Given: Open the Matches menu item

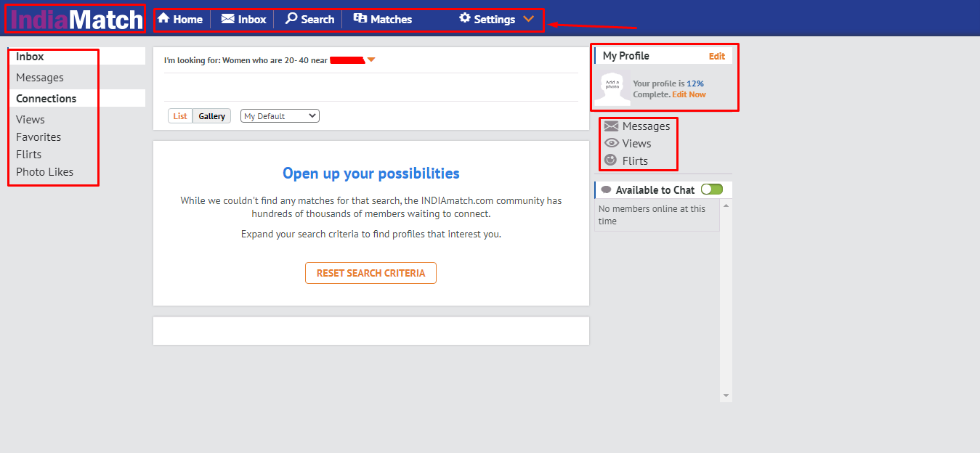Looking at the screenshot, I should (x=383, y=19).
